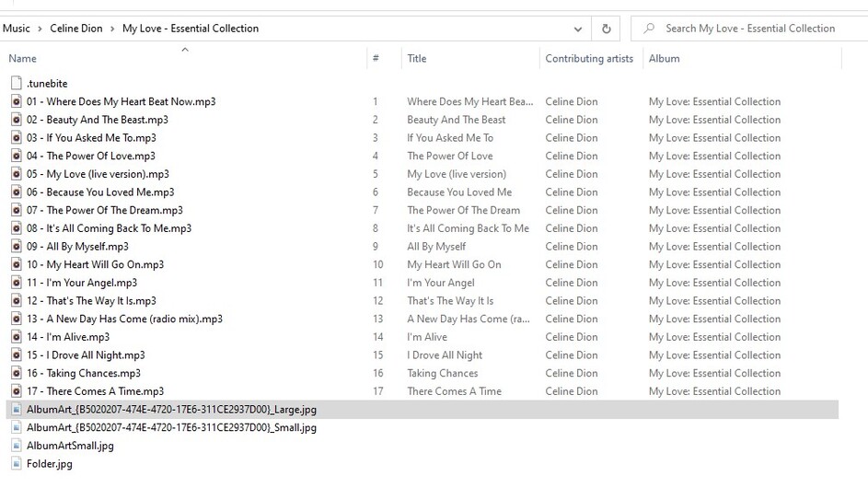Select the AlbumArtSmall.jpg file name
Image resolution: width=868 pixels, height=488 pixels.
pyautogui.click(x=70, y=446)
